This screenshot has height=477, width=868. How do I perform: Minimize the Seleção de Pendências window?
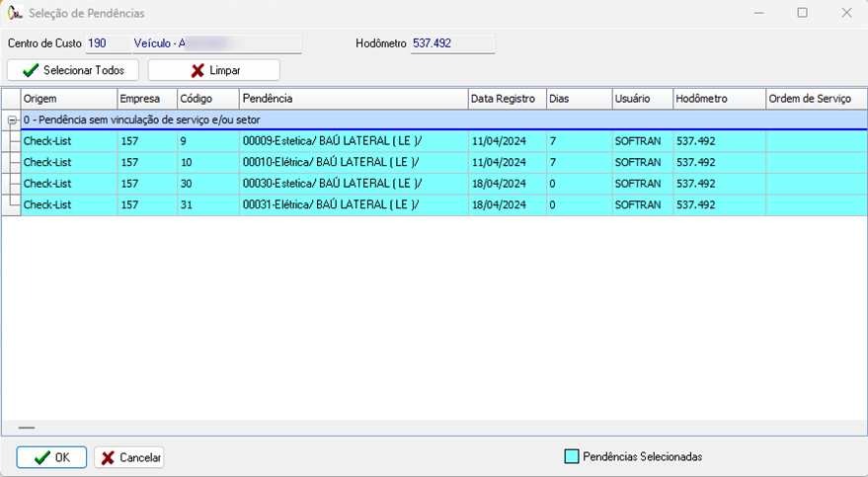tap(759, 13)
